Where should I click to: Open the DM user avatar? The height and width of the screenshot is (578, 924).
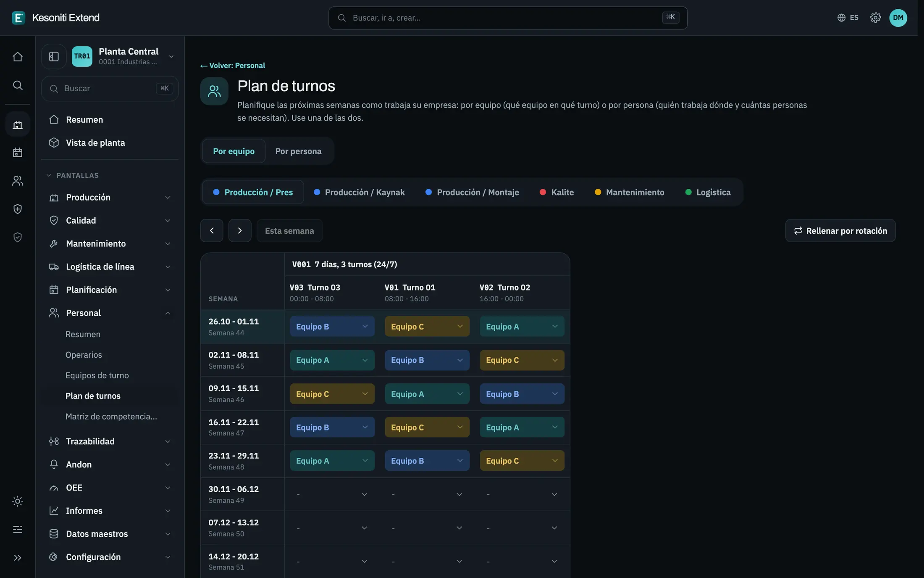coord(898,18)
